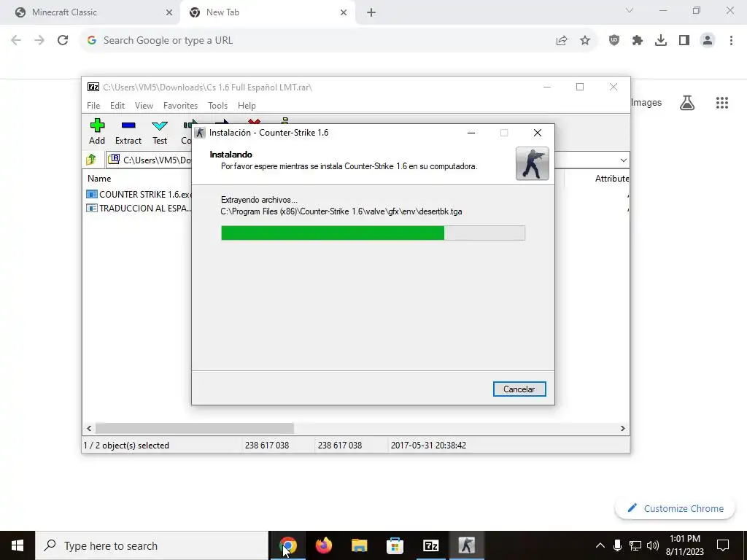Switch to 7-Zip in the taskbar
Image resolution: width=747 pixels, height=560 pixels.
coord(430,545)
